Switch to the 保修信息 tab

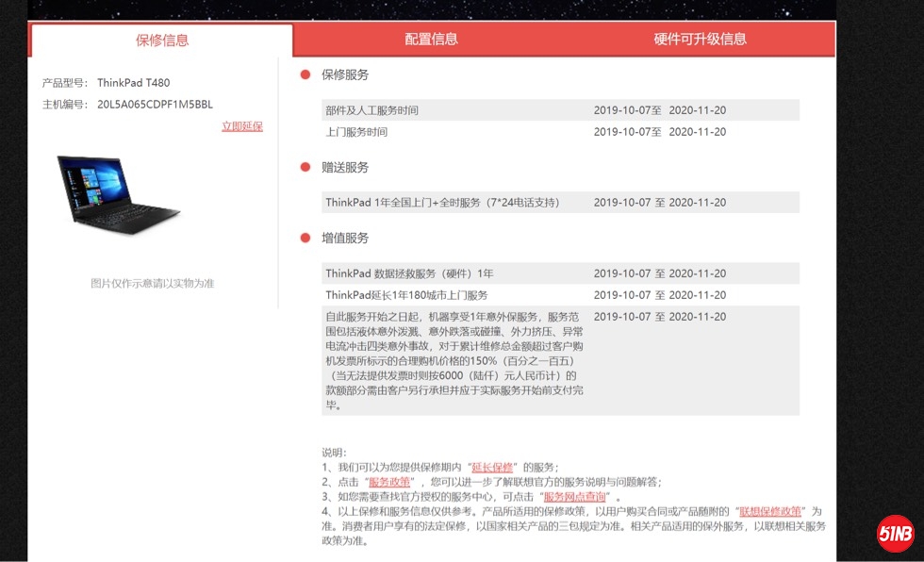pos(162,40)
